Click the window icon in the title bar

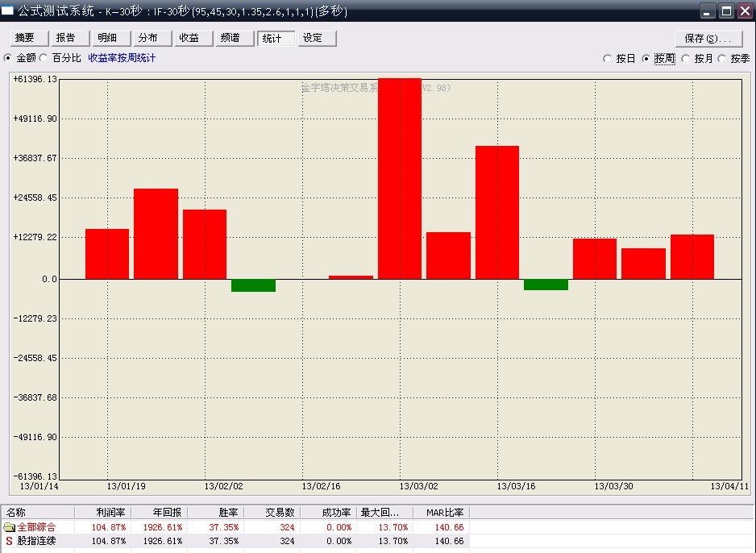pyautogui.click(x=8, y=11)
